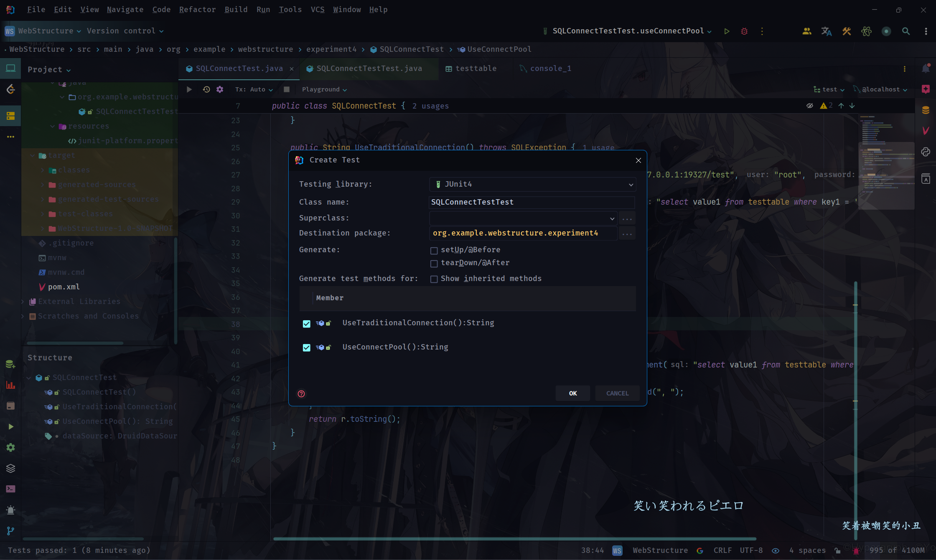This screenshot has width=936, height=560.
Task: Confirm with the OK button
Action: 573,393
